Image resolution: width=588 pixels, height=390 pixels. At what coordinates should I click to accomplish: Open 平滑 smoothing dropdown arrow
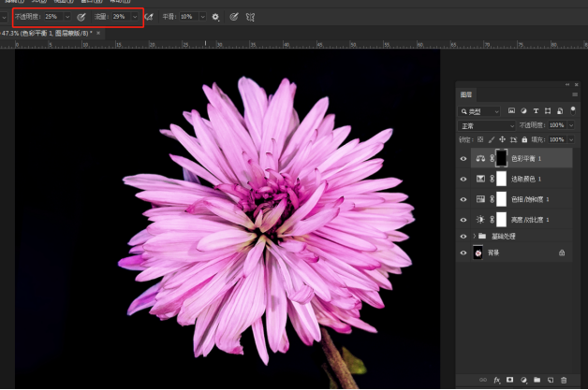tap(202, 17)
